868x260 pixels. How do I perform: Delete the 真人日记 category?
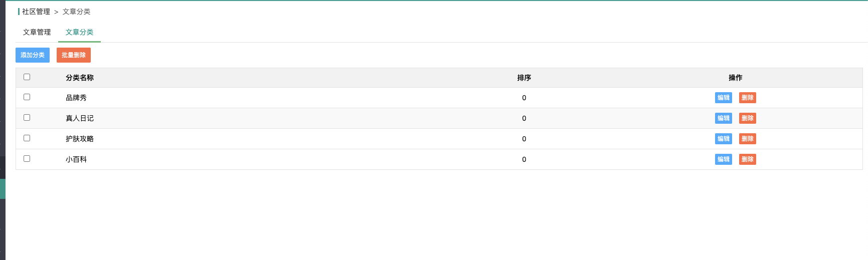(748, 118)
